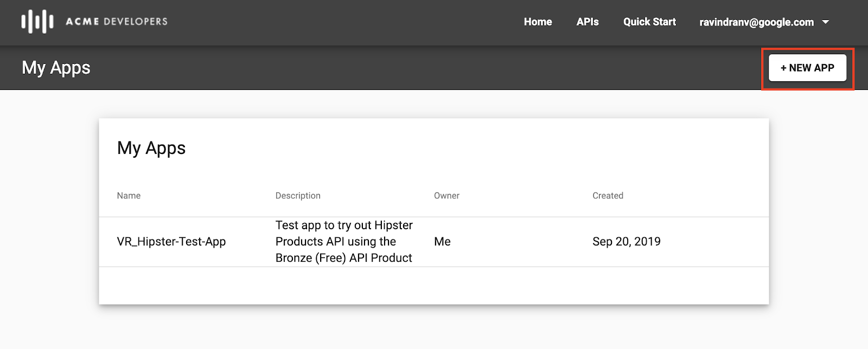Expand the account dropdown caret arrow
868x349 pixels.
pyautogui.click(x=826, y=22)
